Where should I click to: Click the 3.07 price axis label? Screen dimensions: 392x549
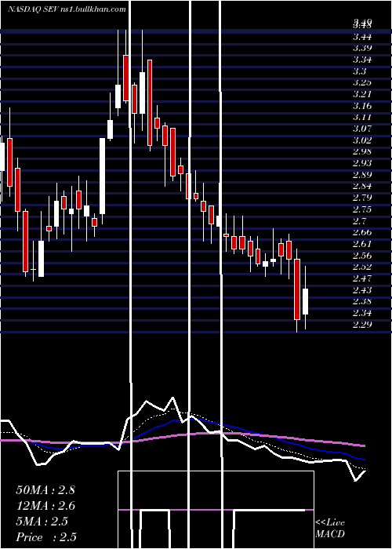click(x=362, y=129)
